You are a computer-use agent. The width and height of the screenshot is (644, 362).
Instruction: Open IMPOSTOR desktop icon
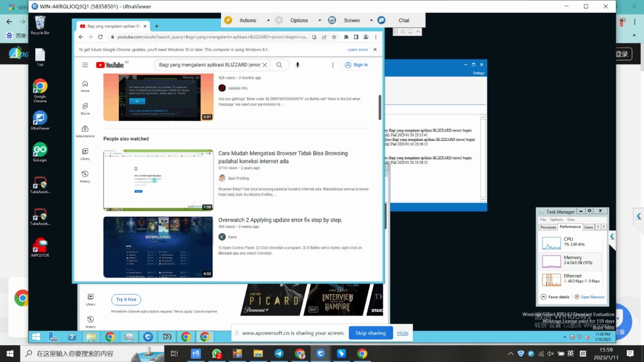40,248
